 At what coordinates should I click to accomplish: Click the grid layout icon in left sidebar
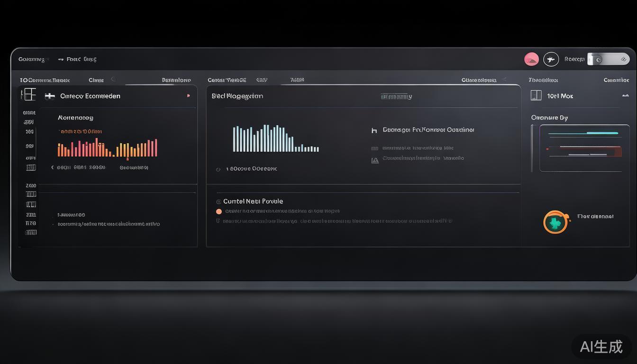pyautogui.click(x=29, y=94)
